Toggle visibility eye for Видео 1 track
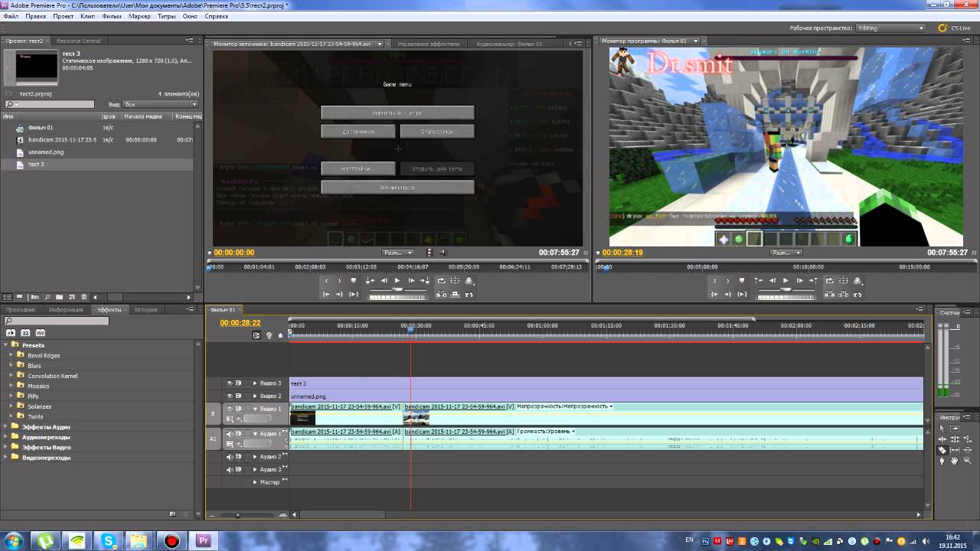 [230, 409]
